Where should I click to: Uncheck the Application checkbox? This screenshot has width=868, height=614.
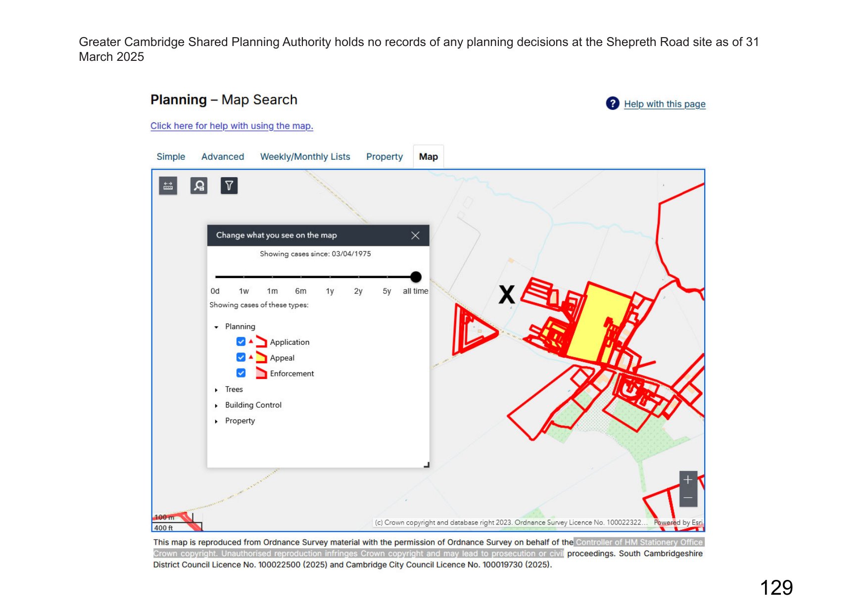[x=241, y=342]
